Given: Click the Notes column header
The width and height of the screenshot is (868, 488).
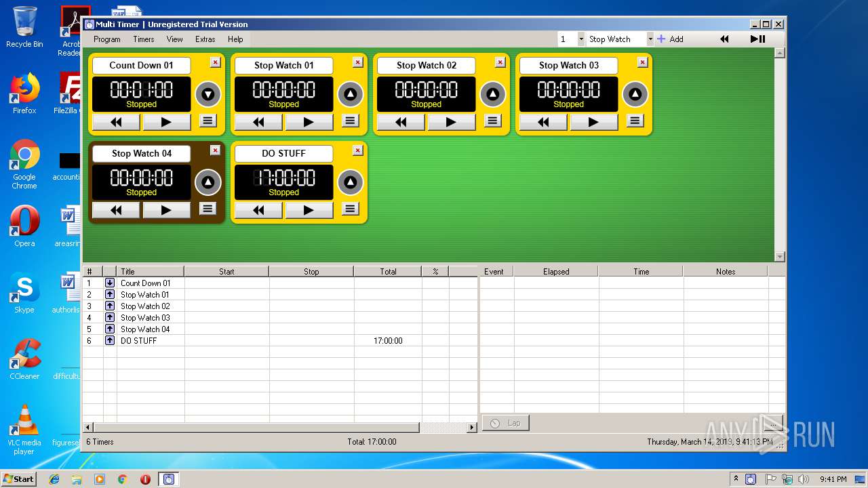Looking at the screenshot, I should (726, 272).
